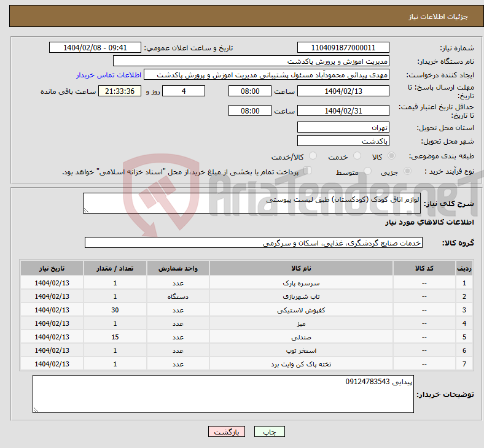This screenshot has width=484, height=448.
Task: Select the جزیی purchase type radio
Action: [407, 171]
